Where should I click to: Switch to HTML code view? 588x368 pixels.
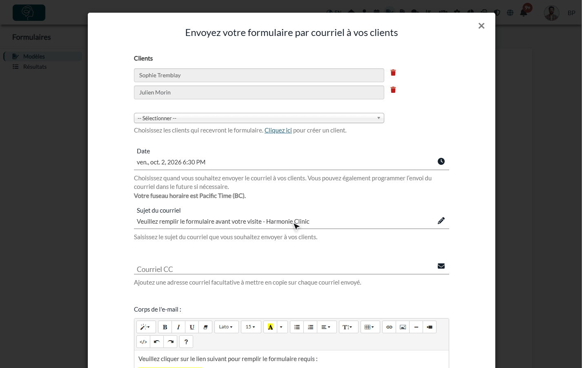coord(143,342)
